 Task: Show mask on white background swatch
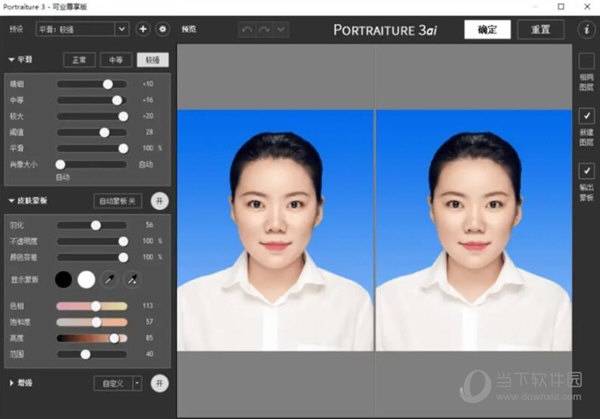pyautogui.click(x=86, y=280)
